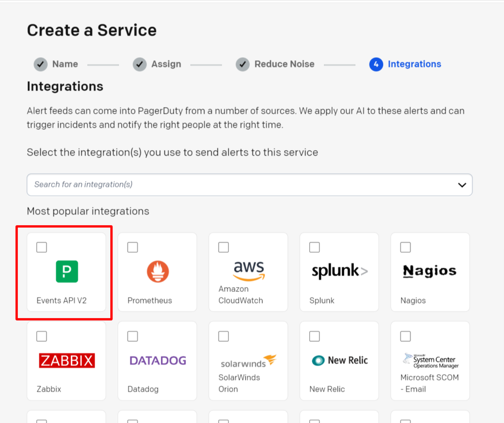Image resolution: width=504 pixels, height=423 pixels.
Task: Click the Zabbix red logo
Action: coord(66,361)
